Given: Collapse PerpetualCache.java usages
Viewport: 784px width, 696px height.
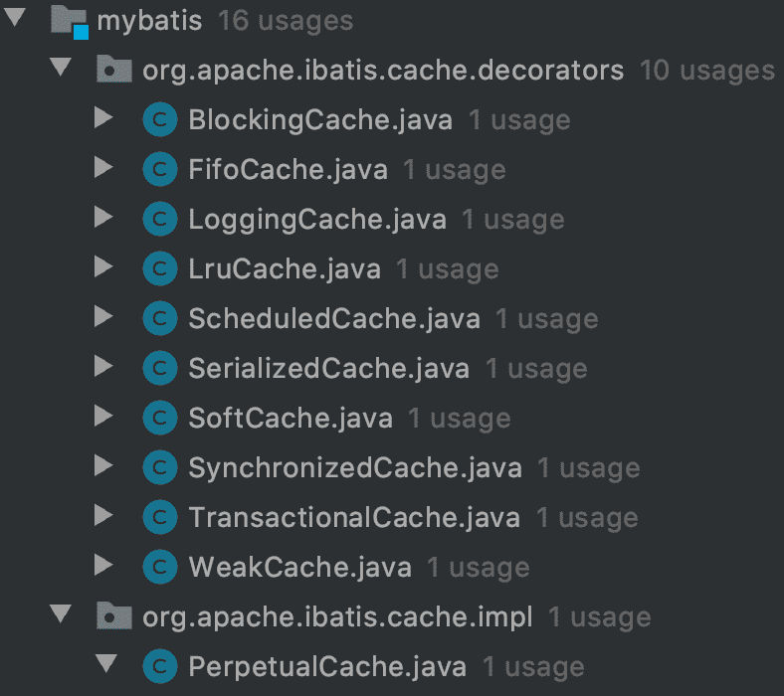Looking at the screenshot, I should (106, 663).
